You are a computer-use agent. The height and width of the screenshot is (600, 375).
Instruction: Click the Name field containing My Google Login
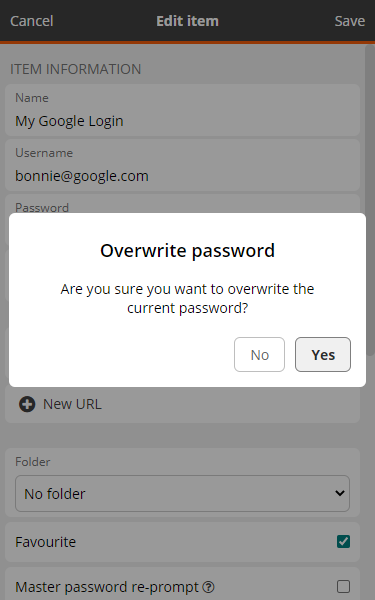[x=182, y=110]
